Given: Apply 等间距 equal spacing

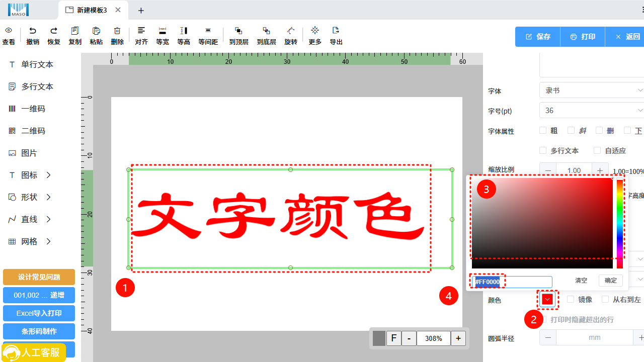Looking at the screenshot, I should click(208, 31).
